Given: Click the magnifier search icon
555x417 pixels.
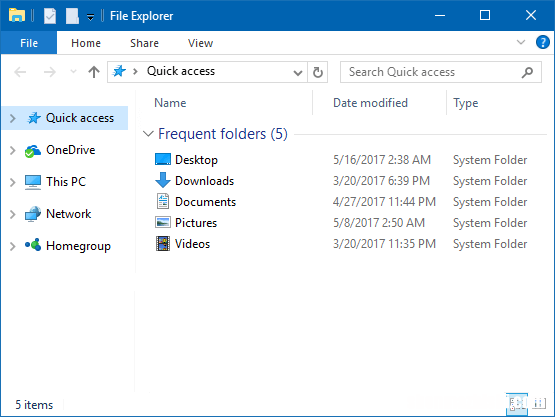Looking at the screenshot, I should 527,72.
